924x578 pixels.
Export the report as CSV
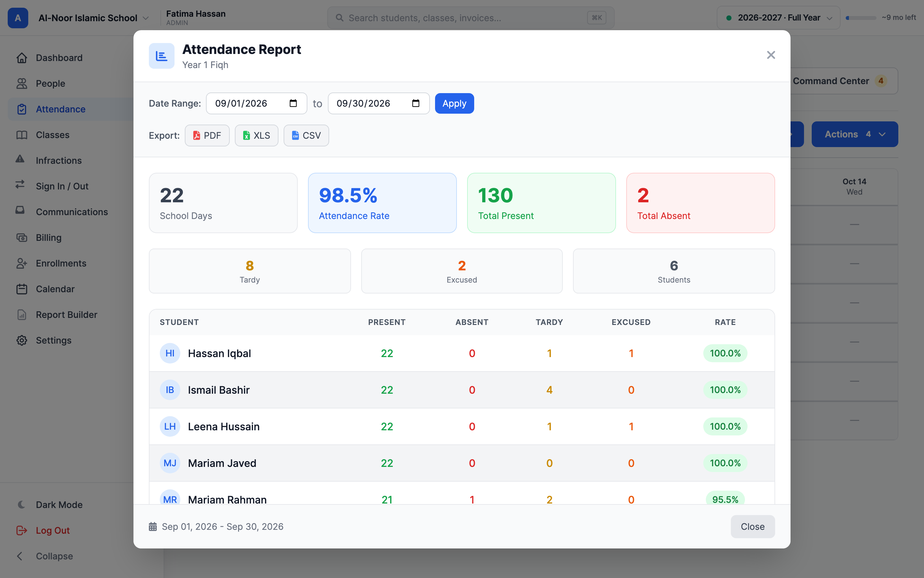click(x=306, y=135)
